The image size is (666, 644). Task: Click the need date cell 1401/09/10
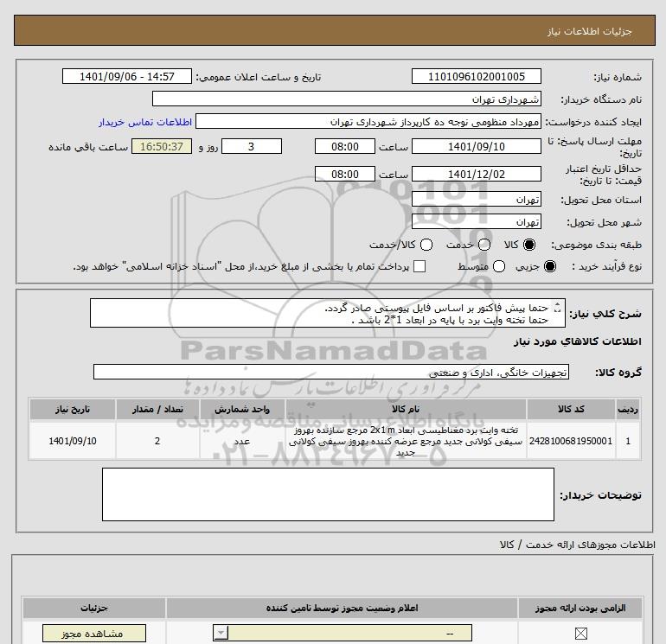click(72, 441)
